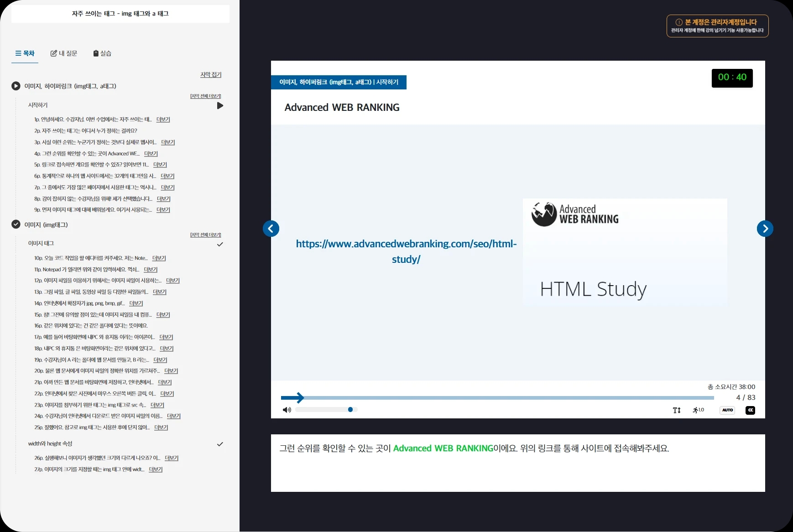Select subtitle line 16p 같은 위치에 있다는
Image resolution: width=793 pixels, height=532 pixels.
(91, 326)
